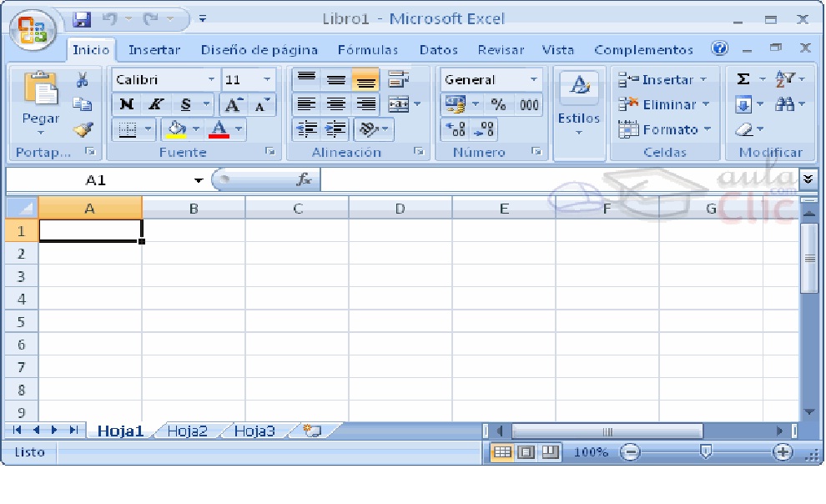The image size is (826, 504).
Task: Redo the last action
Action: point(151,19)
